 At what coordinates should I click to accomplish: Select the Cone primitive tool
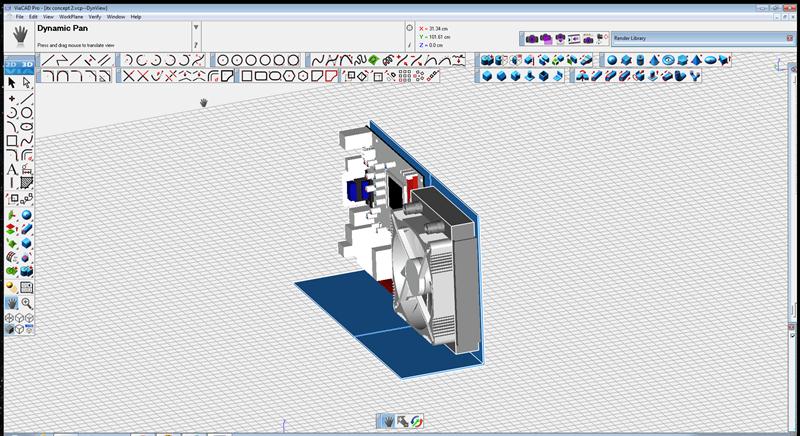[655, 60]
